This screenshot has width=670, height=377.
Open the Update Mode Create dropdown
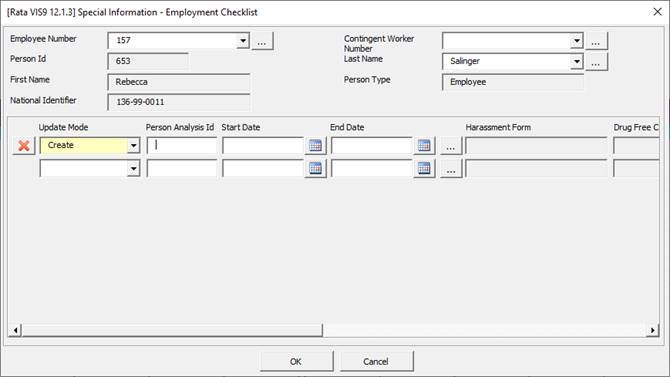point(133,146)
